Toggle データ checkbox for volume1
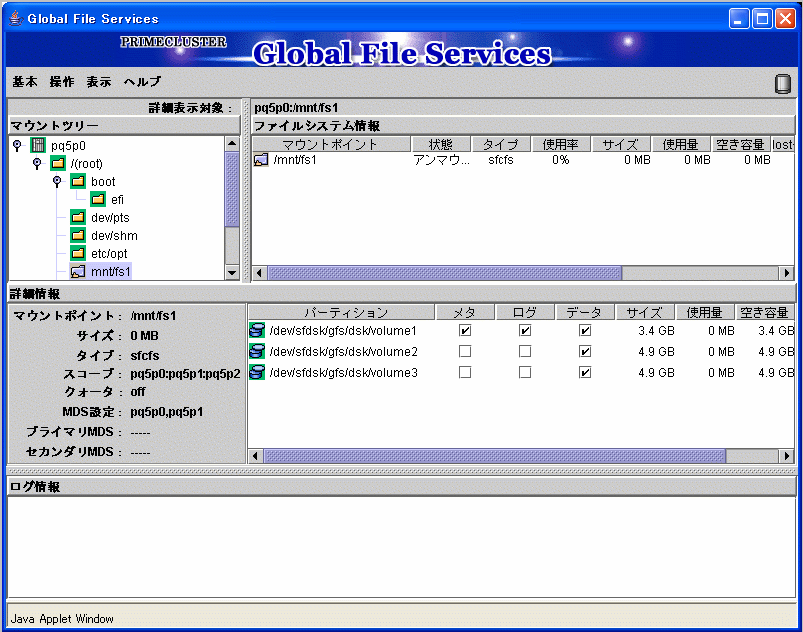 tap(585, 330)
